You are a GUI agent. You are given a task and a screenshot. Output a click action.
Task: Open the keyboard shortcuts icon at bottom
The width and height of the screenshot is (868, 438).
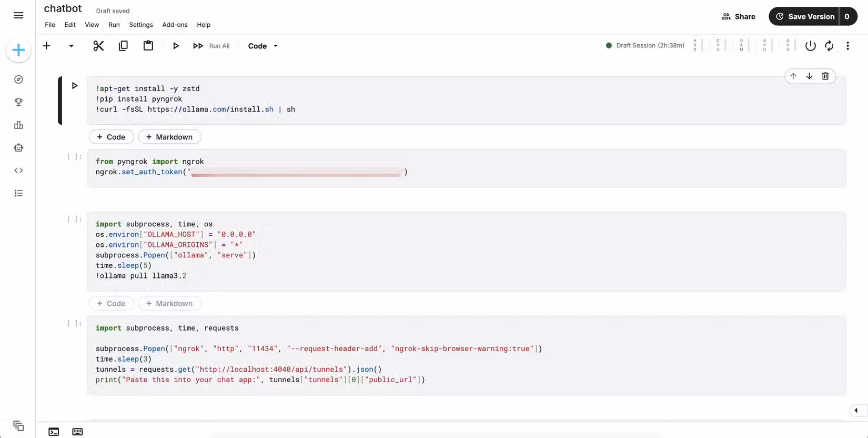(77, 432)
